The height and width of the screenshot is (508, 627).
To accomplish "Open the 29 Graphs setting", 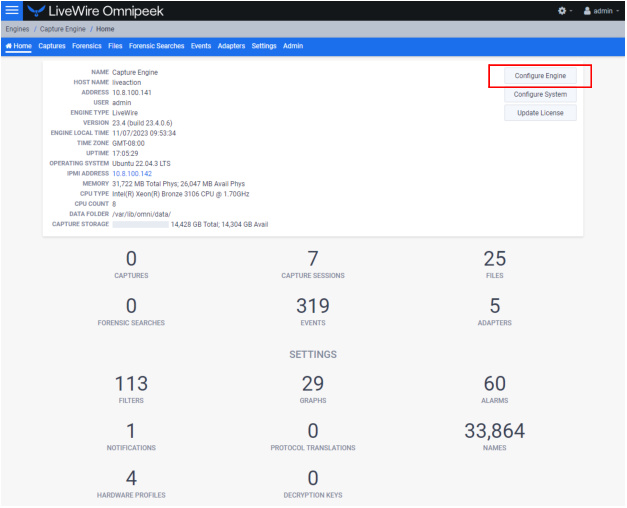I will pyautogui.click(x=313, y=389).
